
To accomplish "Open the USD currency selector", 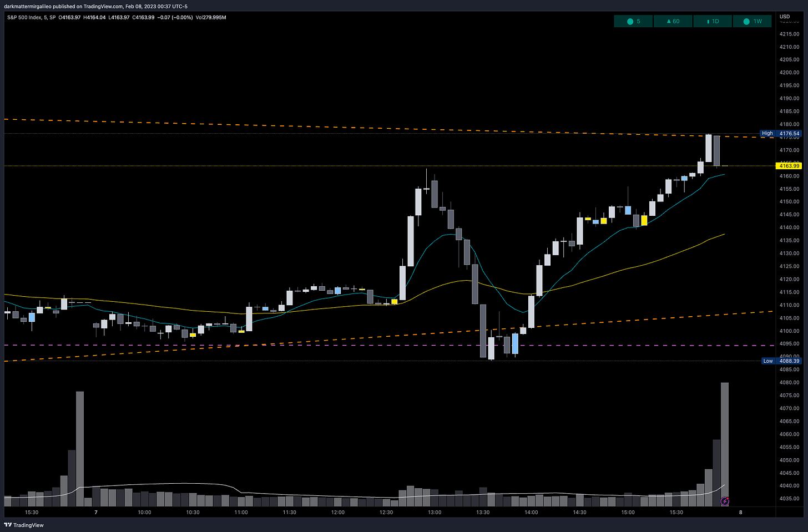I will (x=785, y=17).
